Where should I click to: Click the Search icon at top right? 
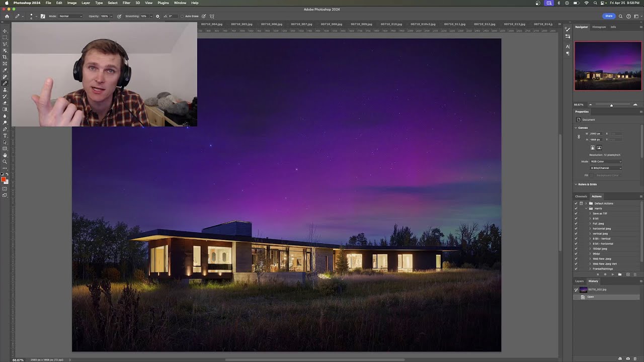tap(620, 16)
